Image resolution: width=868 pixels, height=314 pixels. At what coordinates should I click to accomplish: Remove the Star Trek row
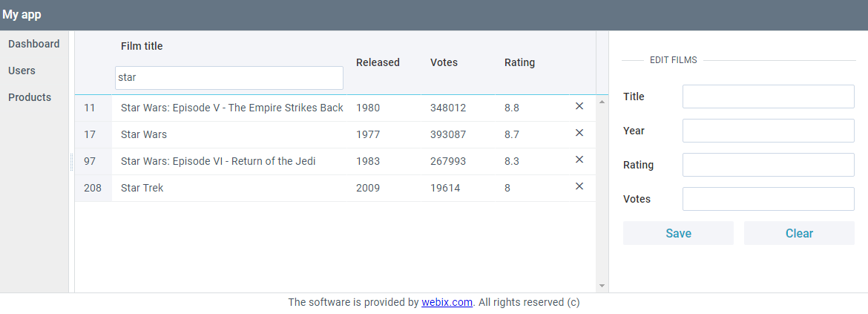[x=579, y=186]
